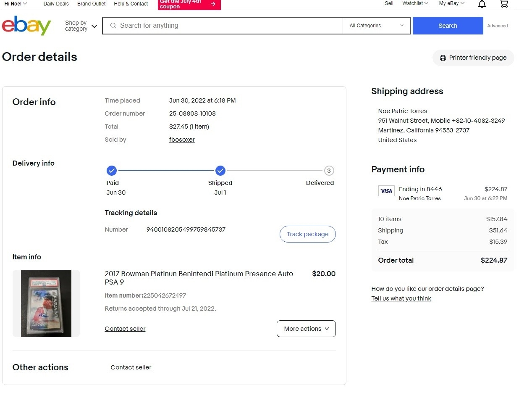Open the notifications bell
The image size is (532, 393).
[482, 4]
